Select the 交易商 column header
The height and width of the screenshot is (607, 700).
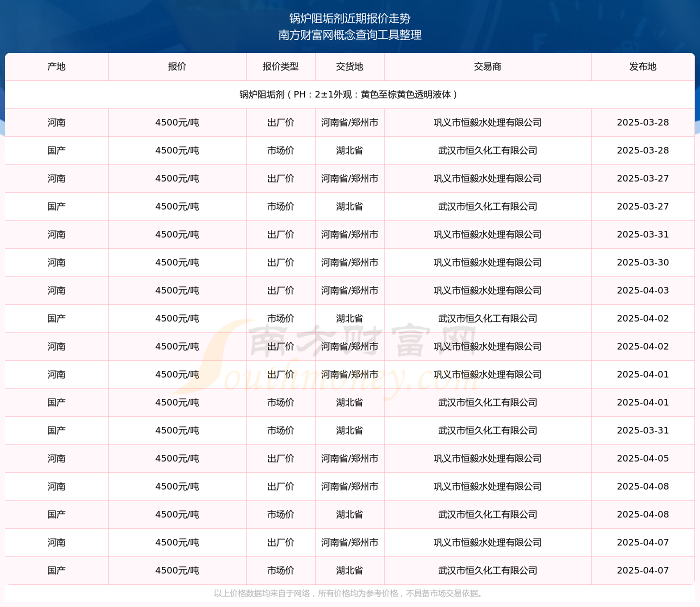click(487, 66)
